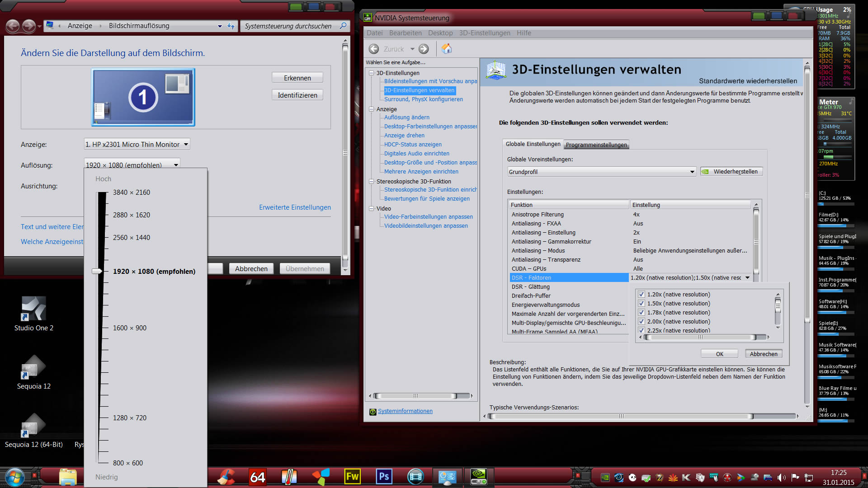Image resolution: width=868 pixels, height=488 pixels.
Task: Click the volume speaker tray icon
Action: point(781,478)
